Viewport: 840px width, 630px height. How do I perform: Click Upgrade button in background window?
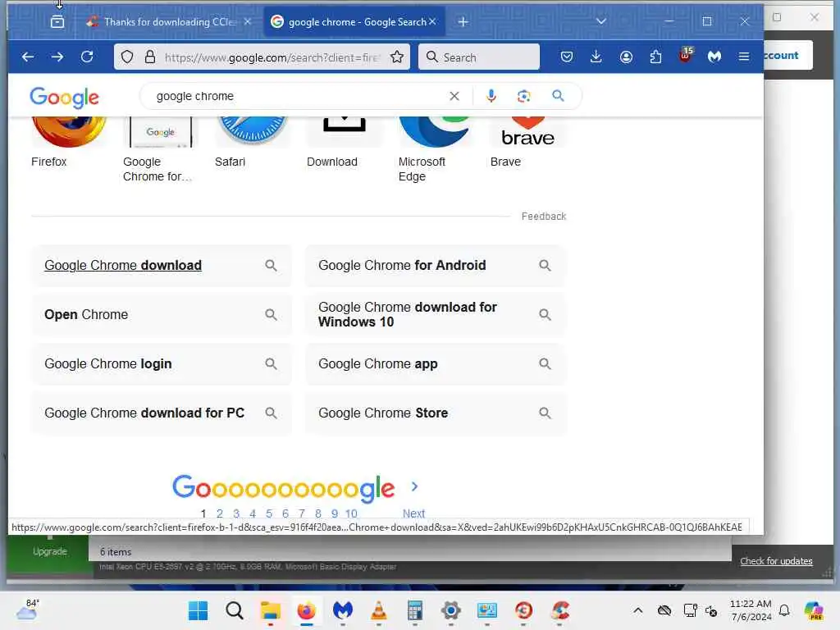point(50,551)
